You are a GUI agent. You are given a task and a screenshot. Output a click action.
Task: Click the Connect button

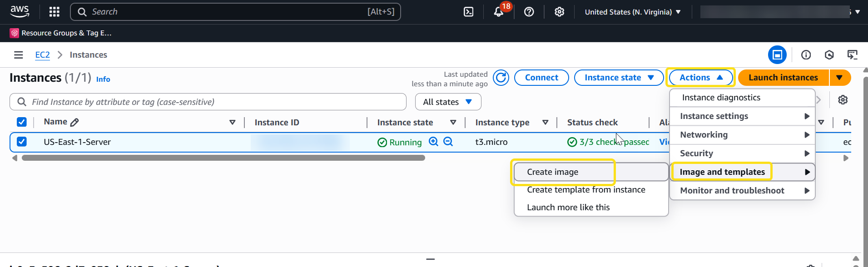tap(541, 78)
